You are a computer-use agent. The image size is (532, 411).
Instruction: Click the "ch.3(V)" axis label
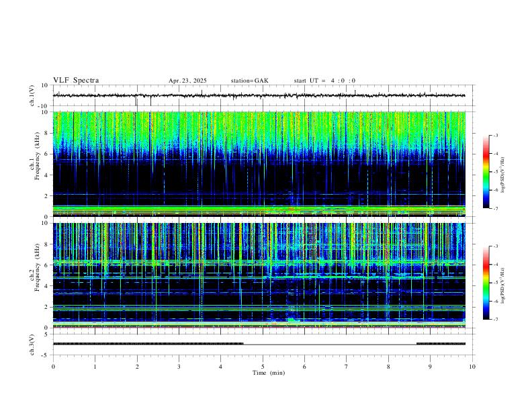click(x=32, y=345)
